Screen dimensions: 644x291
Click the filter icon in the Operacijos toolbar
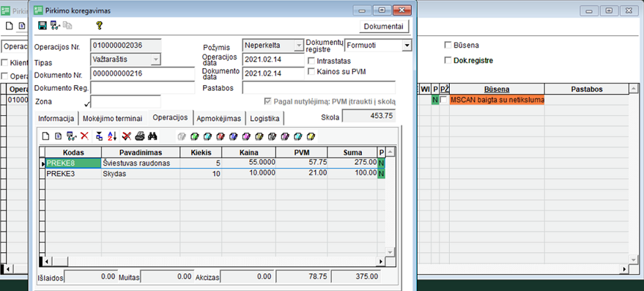(x=100, y=136)
